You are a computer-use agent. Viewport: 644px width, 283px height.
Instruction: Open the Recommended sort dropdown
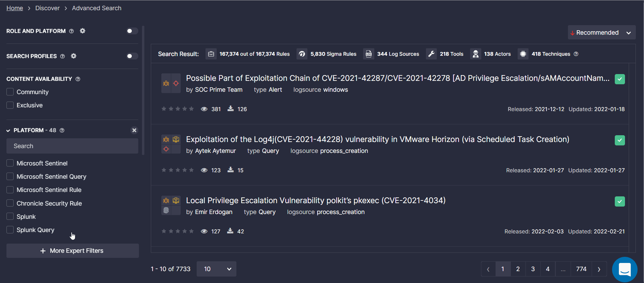click(602, 33)
